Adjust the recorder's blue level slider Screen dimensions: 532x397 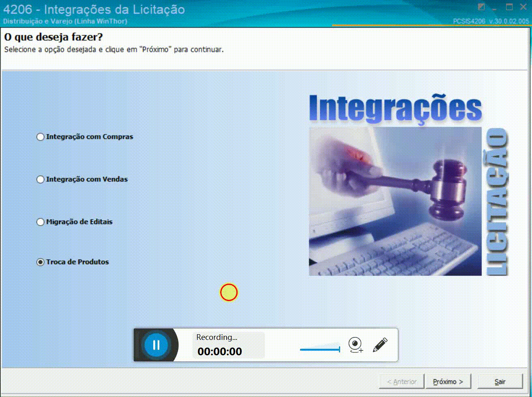pos(320,349)
